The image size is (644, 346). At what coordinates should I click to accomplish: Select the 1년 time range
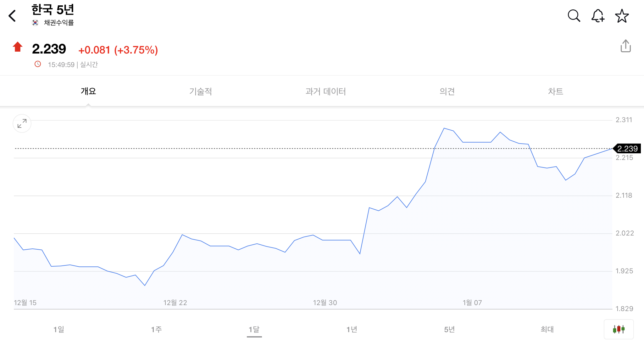click(352, 329)
